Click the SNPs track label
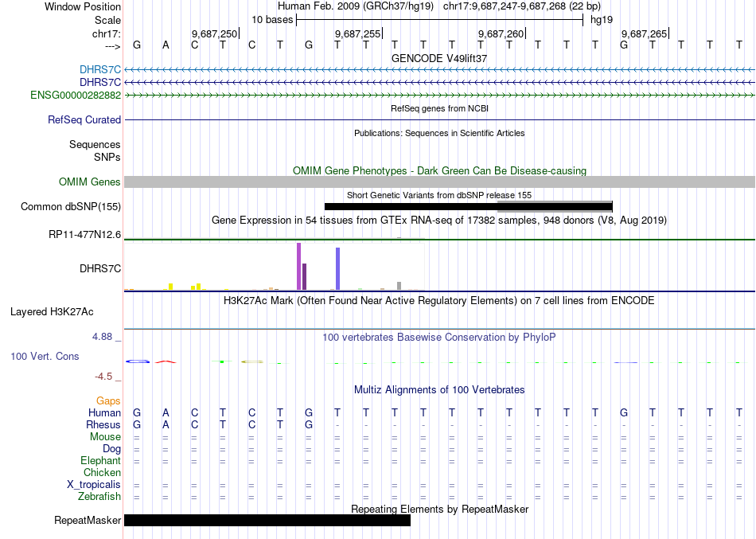756x539 pixels. click(107, 157)
